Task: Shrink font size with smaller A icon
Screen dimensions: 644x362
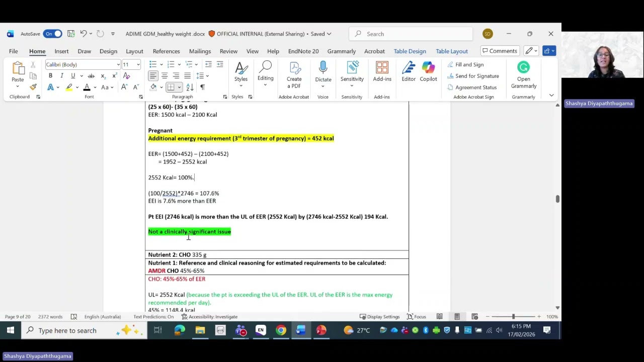Action: coord(135,87)
